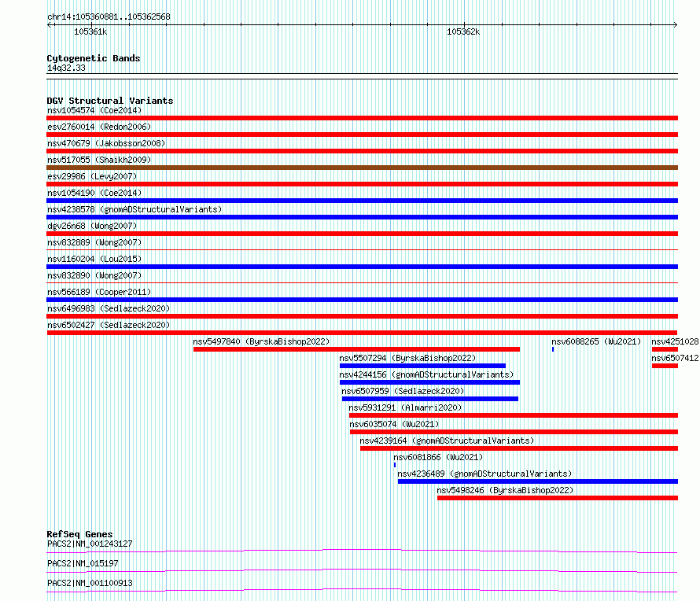Click the blue nsv5507294 variant bar
The image size is (700, 601).
point(423,366)
